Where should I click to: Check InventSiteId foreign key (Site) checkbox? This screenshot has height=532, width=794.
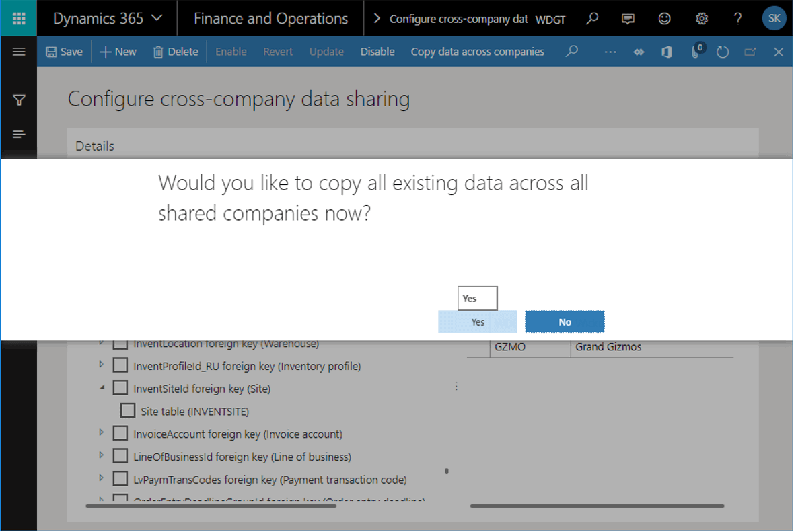coord(120,388)
